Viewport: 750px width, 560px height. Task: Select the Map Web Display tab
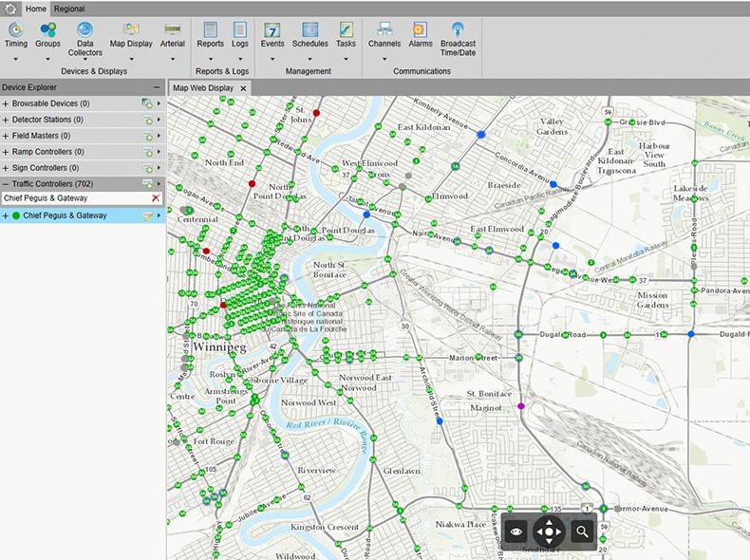click(x=202, y=88)
